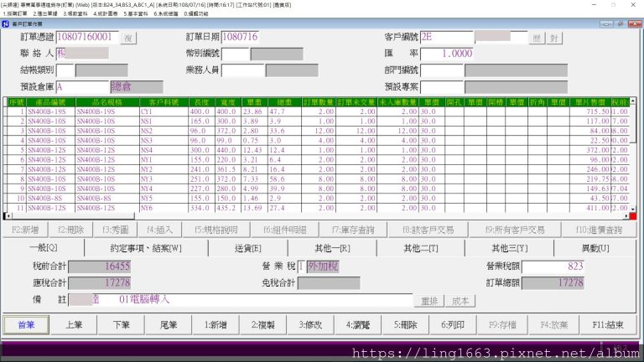Click the 訂單數量 column header
Screen dimensions: 644x362
(x=319, y=102)
